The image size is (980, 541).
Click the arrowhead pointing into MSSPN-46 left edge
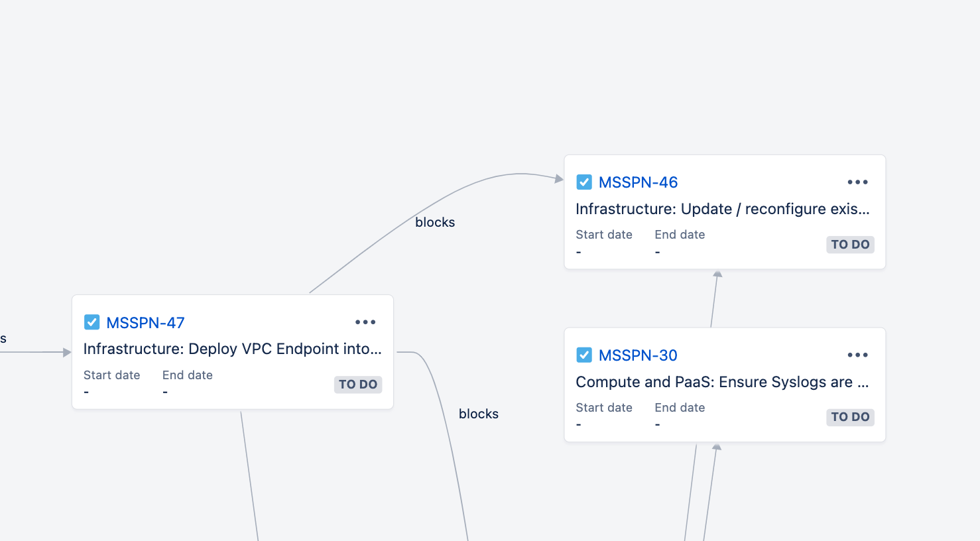click(559, 178)
